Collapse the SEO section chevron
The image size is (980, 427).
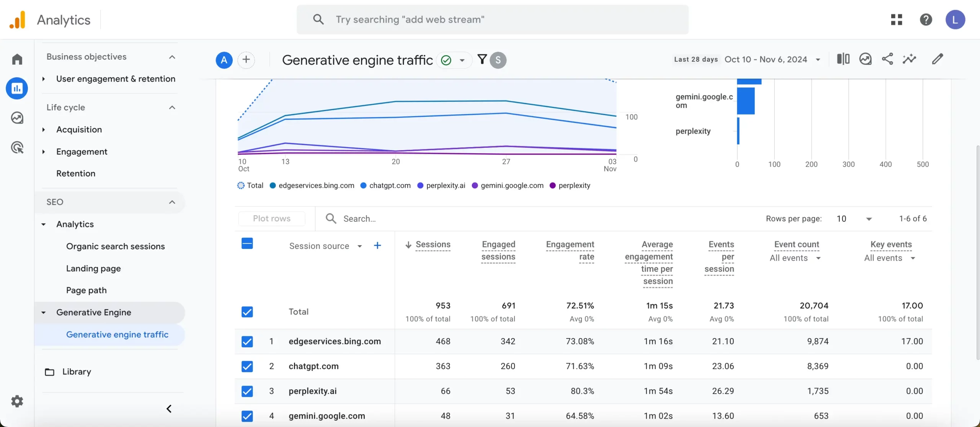172,202
